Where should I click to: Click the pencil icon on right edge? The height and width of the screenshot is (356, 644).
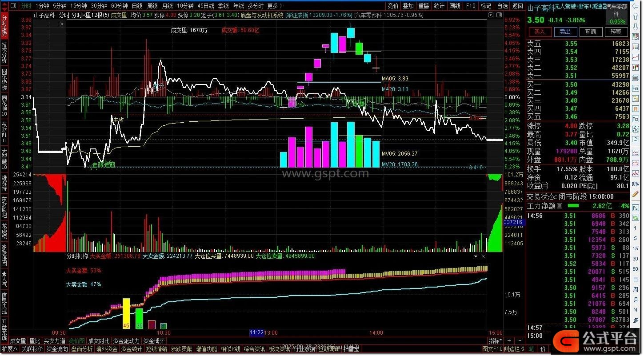(x=636, y=194)
